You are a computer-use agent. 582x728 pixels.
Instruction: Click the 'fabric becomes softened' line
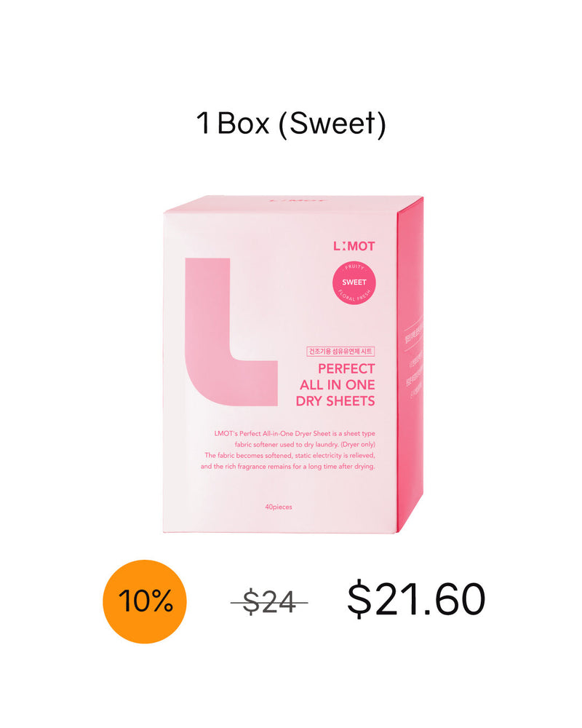290,456
